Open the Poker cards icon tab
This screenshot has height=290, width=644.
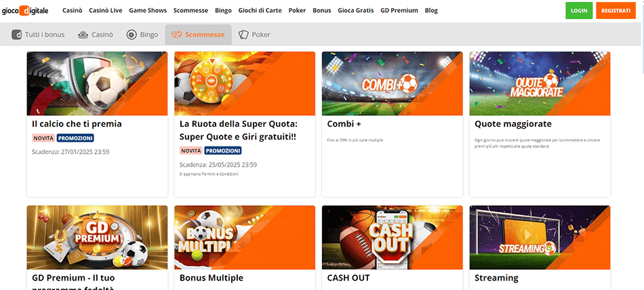[x=243, y=35]
